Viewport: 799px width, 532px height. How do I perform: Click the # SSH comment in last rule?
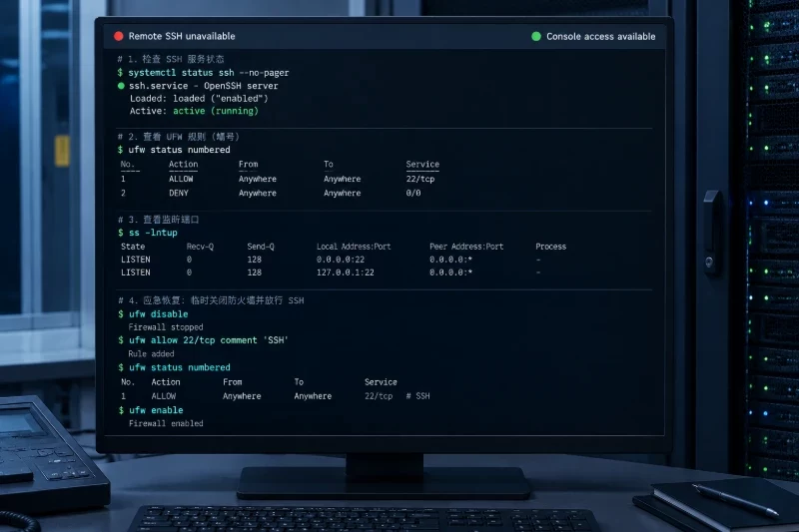pos(417,396)
